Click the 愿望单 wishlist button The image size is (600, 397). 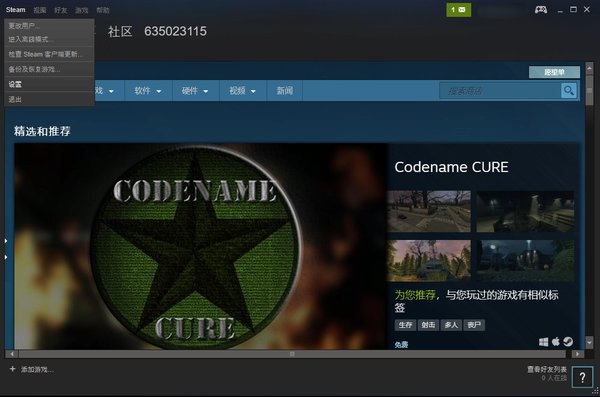click(x=554, y=72)
